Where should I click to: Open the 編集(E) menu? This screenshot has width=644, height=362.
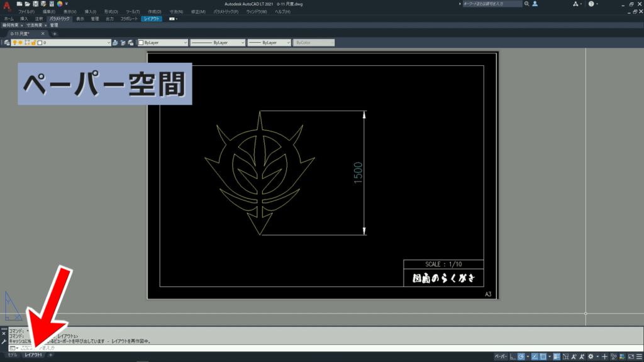click(49, 12)
